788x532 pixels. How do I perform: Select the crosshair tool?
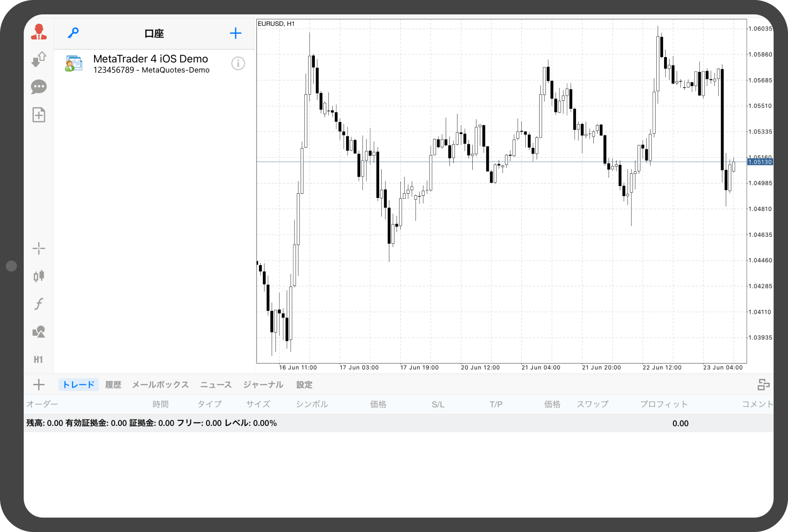(39, 248)
